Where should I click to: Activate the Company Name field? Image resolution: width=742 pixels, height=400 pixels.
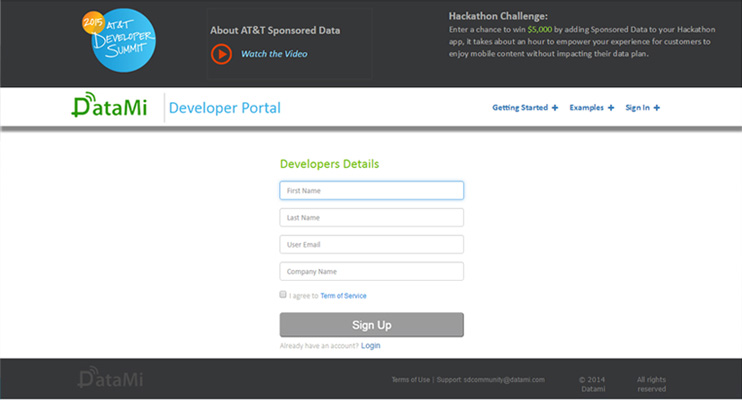tap(371, 271)
